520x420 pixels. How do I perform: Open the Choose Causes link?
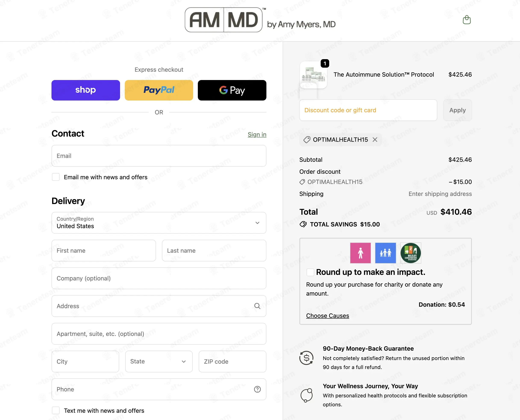click(x=328, y=316)
